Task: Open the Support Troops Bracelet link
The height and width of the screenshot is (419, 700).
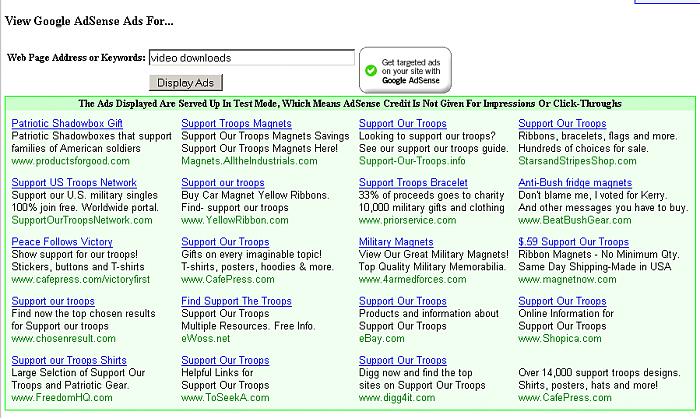Action: coord(413,183)
